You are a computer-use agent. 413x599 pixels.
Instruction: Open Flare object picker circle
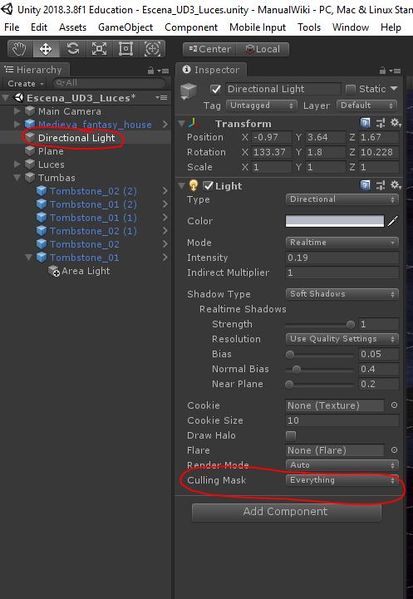click(x=394, y=450)
